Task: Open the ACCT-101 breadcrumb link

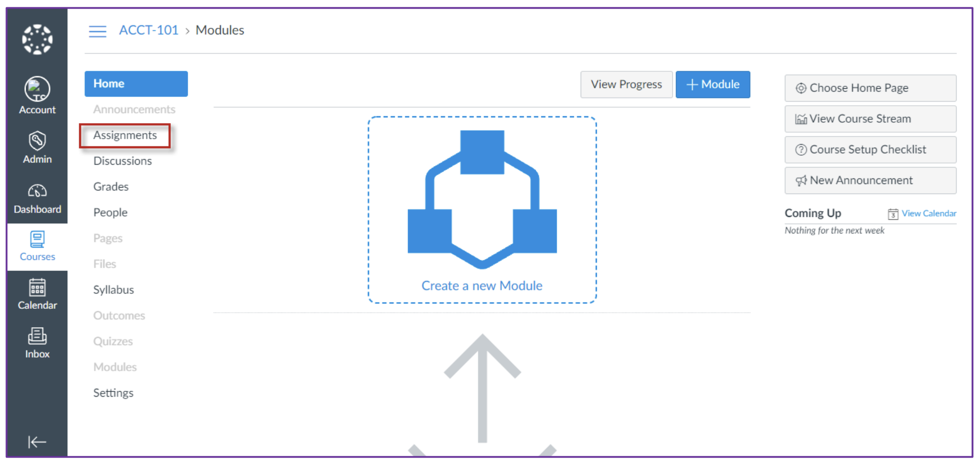Action: 149,30
